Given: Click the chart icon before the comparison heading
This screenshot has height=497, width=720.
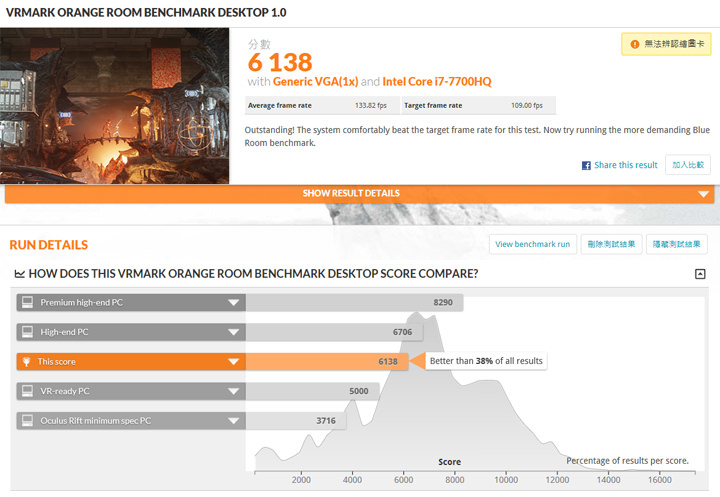Looking at the screenshot, I should (19, 274).
